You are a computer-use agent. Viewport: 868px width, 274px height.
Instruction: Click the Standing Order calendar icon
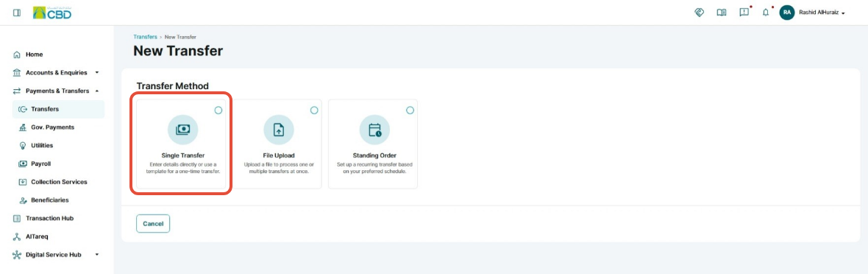click(x=374, y=130)
